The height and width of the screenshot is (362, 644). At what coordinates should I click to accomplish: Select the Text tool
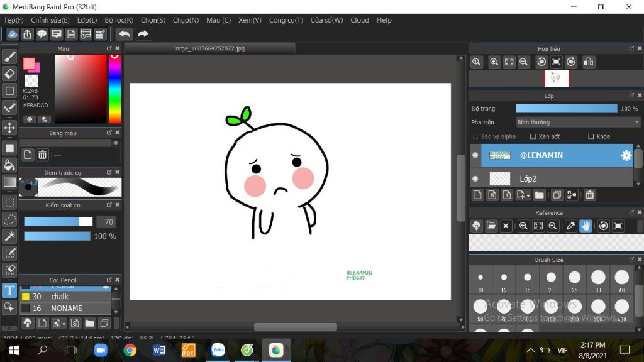point(9,290)
